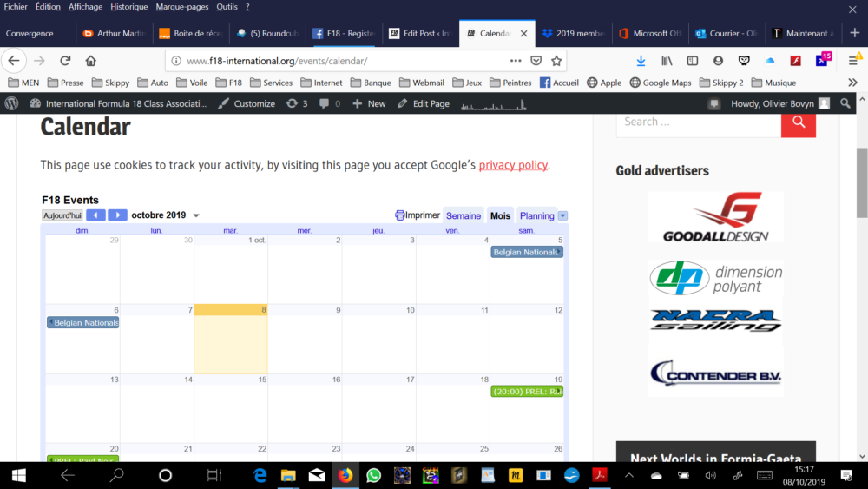Open WordPress updates showing 3
Image resolution: width=868 pixels, height=489 pixels.
[x=297, y=103]
